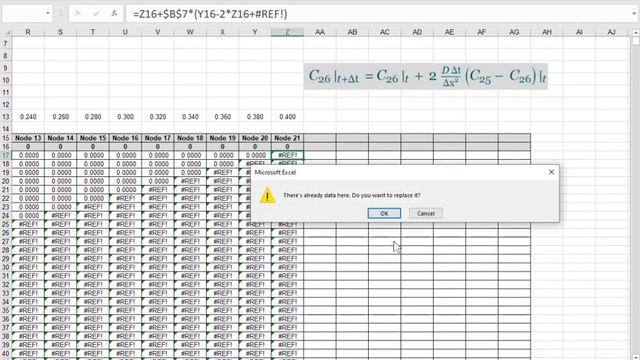
Task: Select column header AC
Action: 384,32
